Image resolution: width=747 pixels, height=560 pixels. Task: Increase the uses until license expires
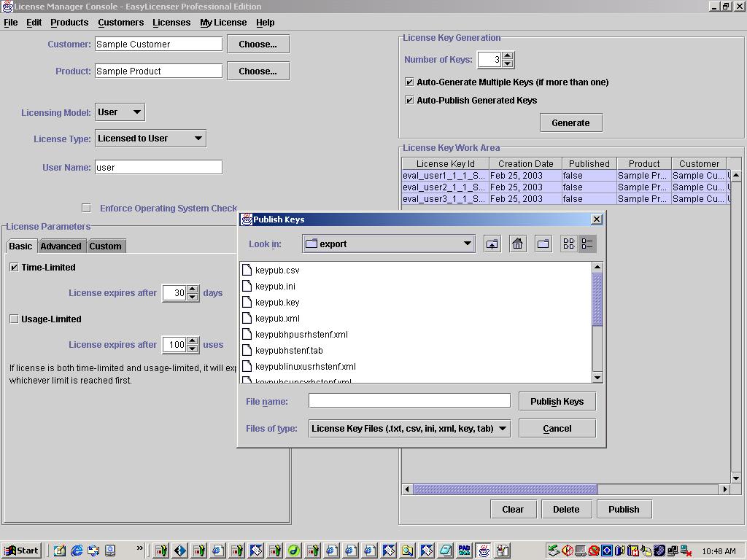[x=193, y=341]
